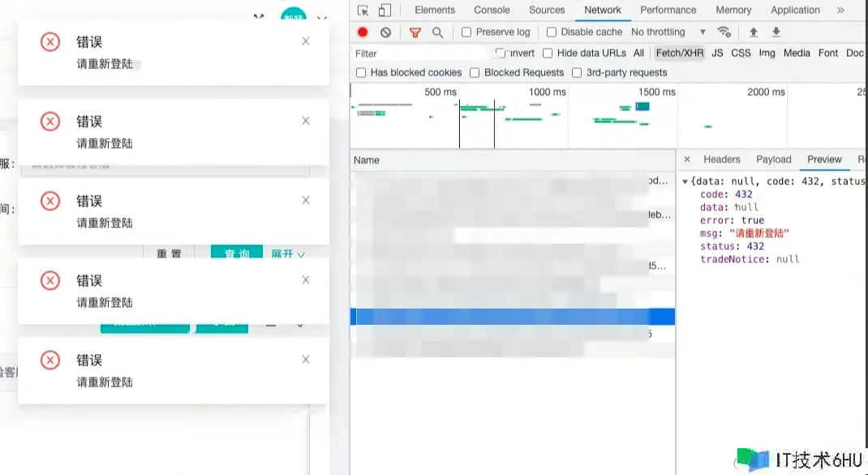The image size is (868, 475).
Task: Stop recording network log with red button
Action: (363, 32)
